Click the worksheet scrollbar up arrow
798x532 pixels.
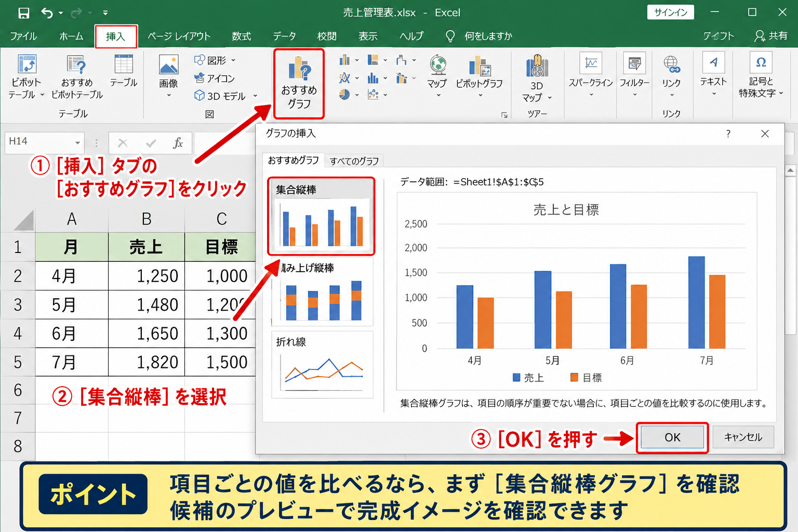[791, 170]
